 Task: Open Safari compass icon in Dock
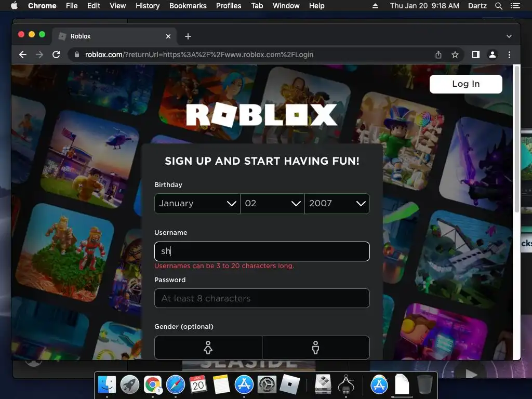pyautogui.click(x=176, y=385)
